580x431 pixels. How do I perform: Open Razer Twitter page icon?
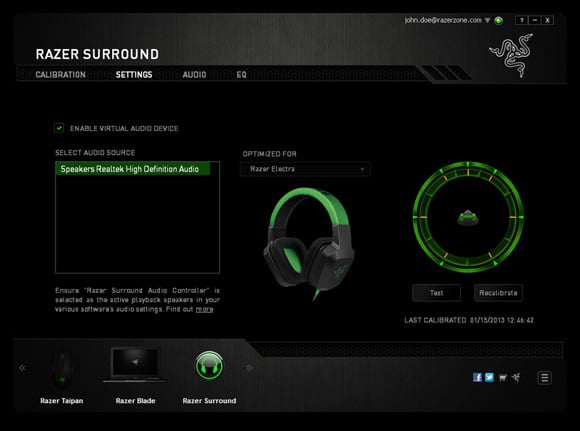(x=489, y=377)
